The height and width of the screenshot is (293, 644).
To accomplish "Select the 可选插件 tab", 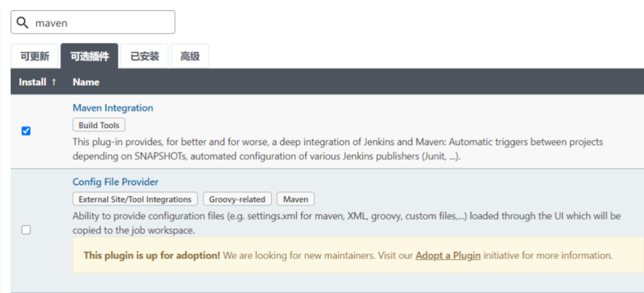I will tap(90, 56).
